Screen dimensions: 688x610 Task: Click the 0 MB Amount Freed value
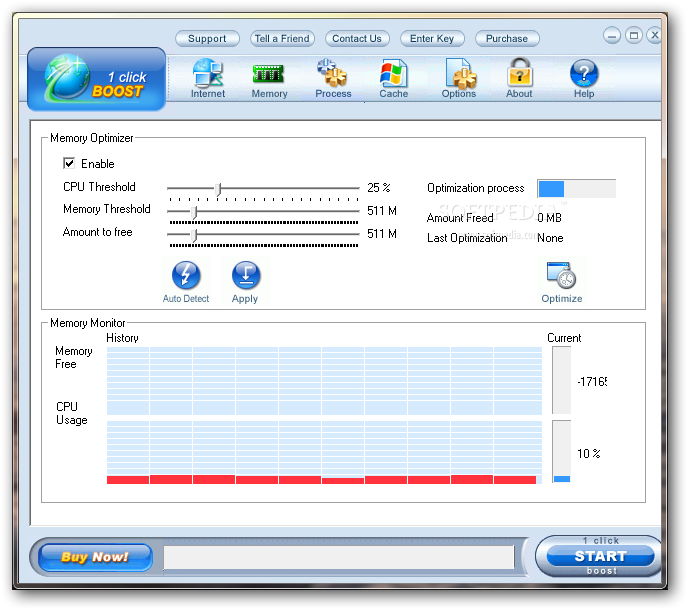click(549, 218)
